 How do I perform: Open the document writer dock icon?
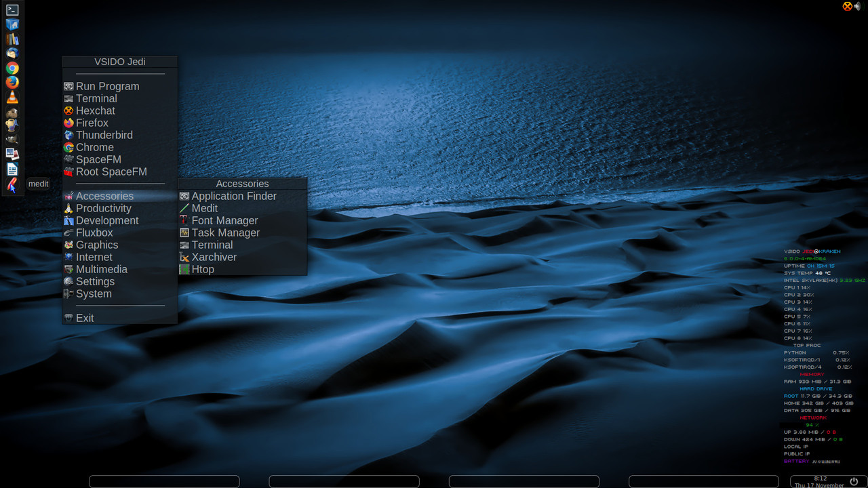pos(12,169)
